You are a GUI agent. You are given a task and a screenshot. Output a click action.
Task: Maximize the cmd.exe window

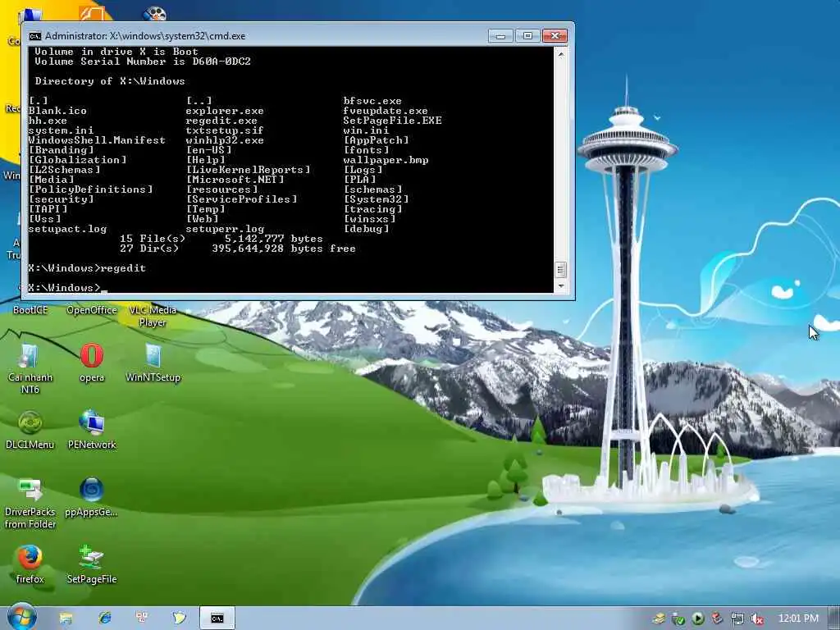pyautogui.click(x=527, y=36)
